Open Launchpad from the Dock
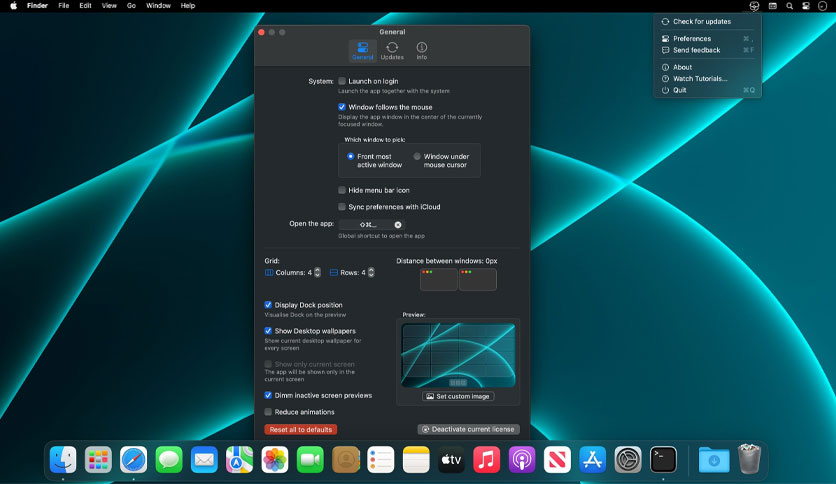 98,459
